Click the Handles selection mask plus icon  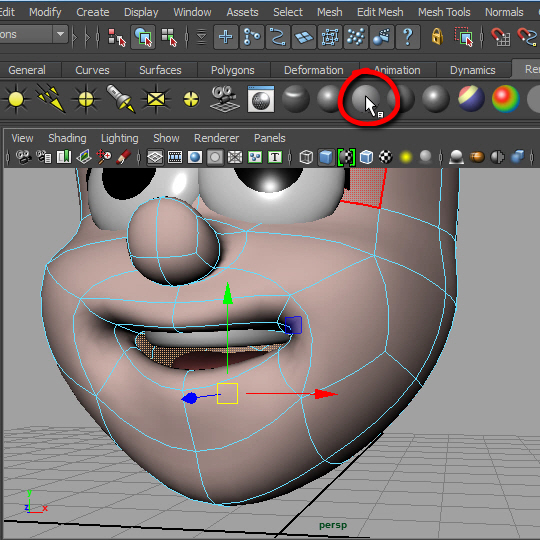[x=226, y=37]
